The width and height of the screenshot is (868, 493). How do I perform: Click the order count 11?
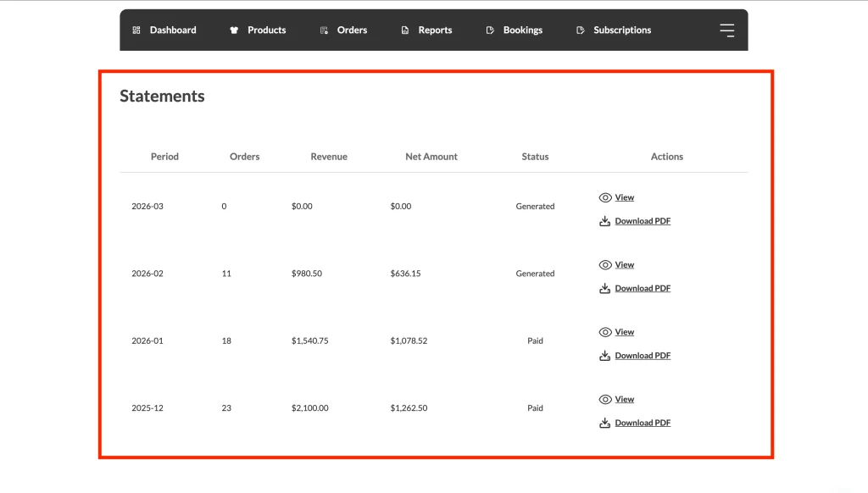tap(226, 274)
